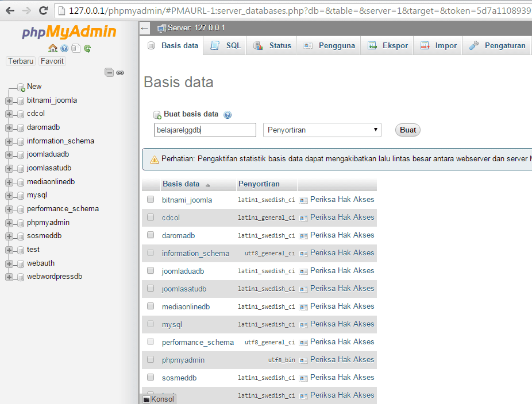Check the joomlasatudb database checkbox
The image size is (532, 404).
tap(151, 288)
